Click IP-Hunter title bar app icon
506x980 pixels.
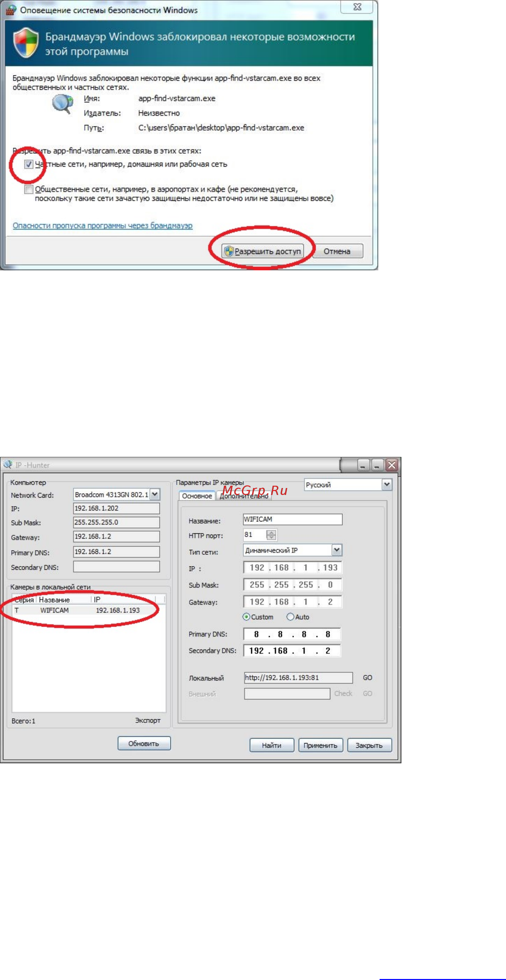click(x=8, y=465)
